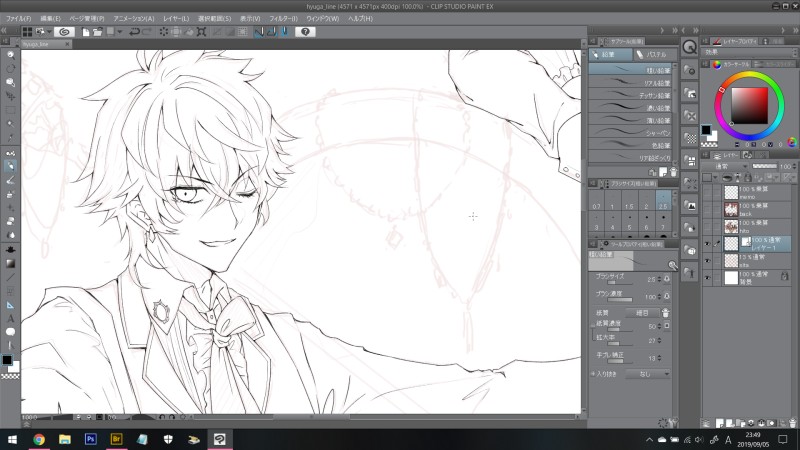Open Photoshop from the taskbar
This screenshot has height=450, width=800.
pos(90,439)
